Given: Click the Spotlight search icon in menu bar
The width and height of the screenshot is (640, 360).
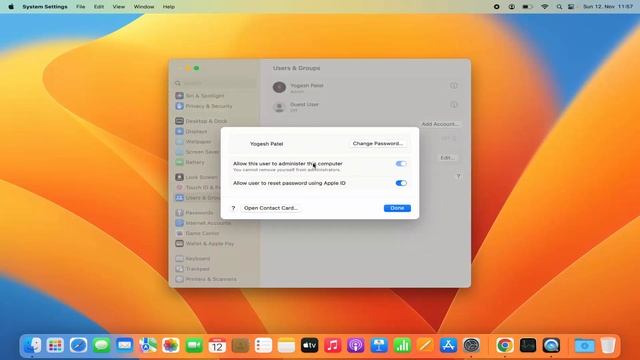Looking at the screenshot, I should [559, 7].
